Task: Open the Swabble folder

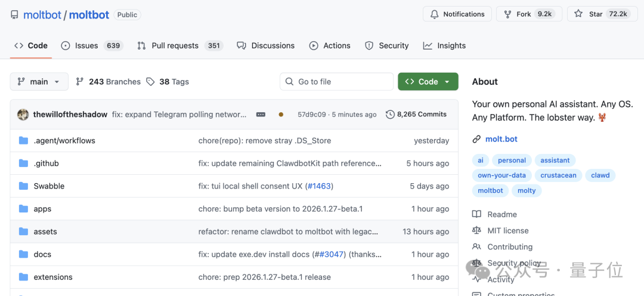Action: coord(49,186)
